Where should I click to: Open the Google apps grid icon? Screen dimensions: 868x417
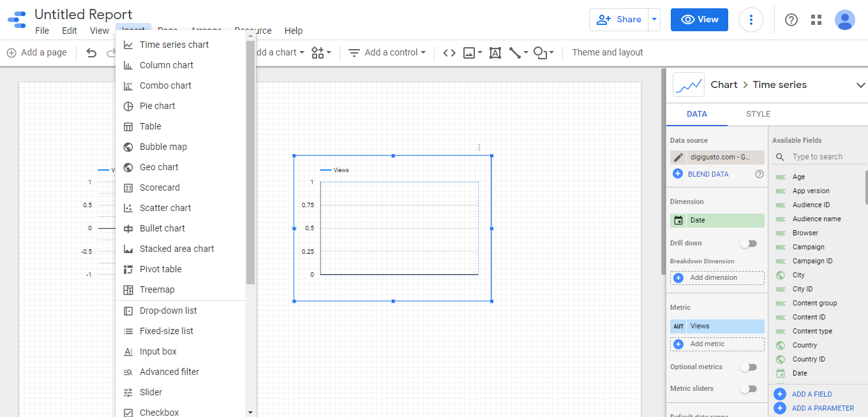(816, 20)
